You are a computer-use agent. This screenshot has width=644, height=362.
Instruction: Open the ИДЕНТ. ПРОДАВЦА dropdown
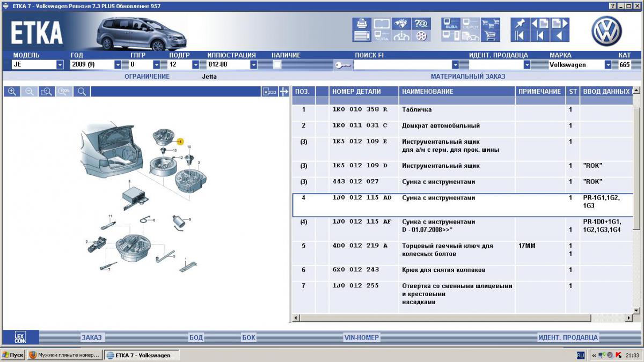(527, 65)
